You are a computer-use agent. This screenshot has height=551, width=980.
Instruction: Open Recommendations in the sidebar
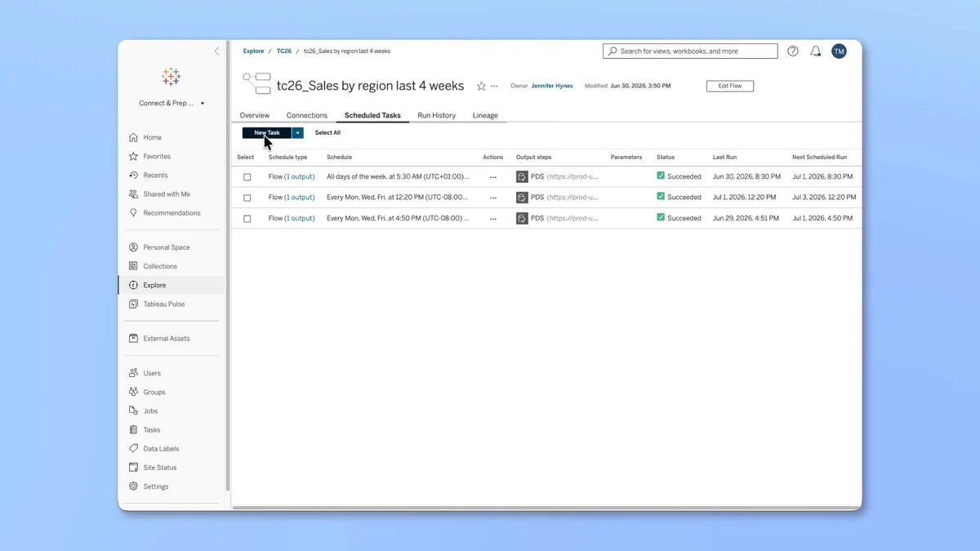click(x=171, y=213)
